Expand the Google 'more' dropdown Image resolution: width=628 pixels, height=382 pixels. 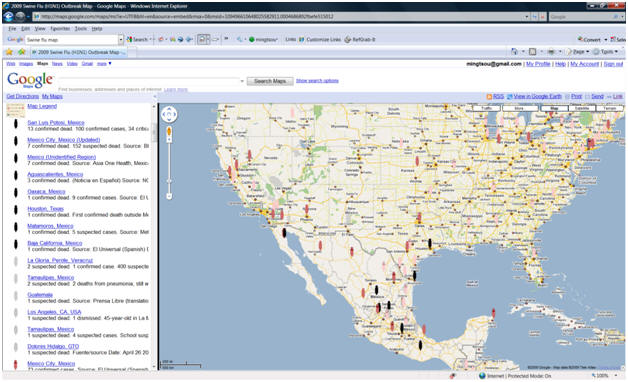coord(104,64)
